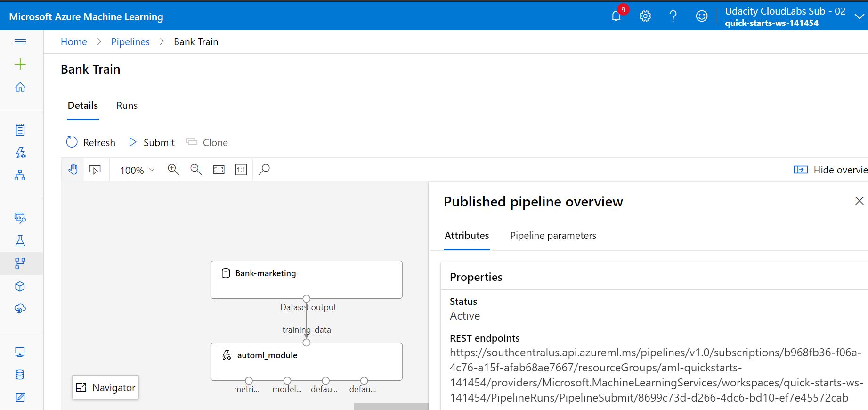Viewport: 868px width, 410px height.
Task: Click the canvas search magnifier icon
Action: [x=264, y=169]
